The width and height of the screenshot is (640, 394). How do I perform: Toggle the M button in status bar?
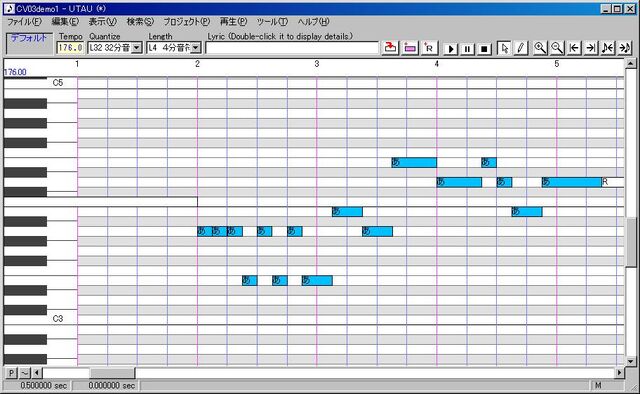pyautogui.click(x=598, y=385)
